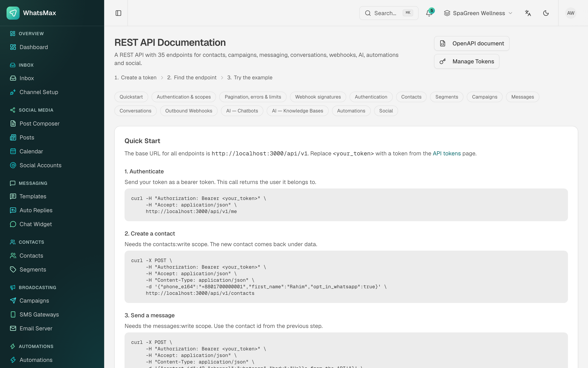588x368 pixels.
Task: Select the Social chip
Action: coord(386,111)
